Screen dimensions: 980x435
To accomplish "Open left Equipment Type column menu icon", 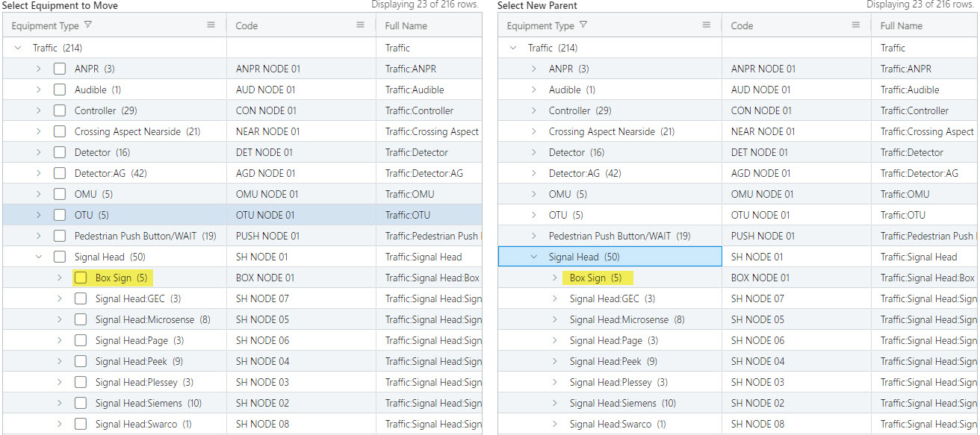I will coord(211,25).
